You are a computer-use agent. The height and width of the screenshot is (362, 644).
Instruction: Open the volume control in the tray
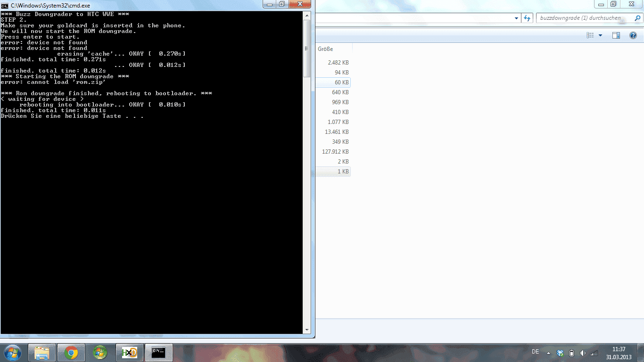(583, 353)
